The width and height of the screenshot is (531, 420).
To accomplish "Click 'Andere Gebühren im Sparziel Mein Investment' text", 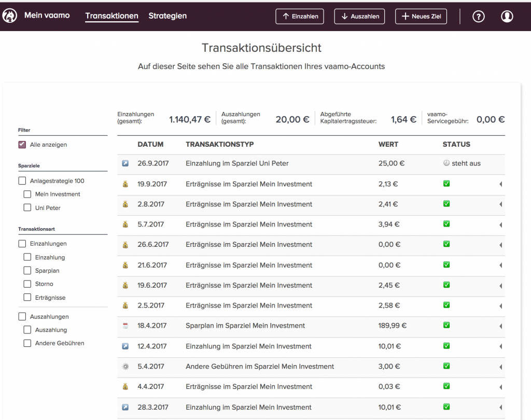I will click(260, 367).
